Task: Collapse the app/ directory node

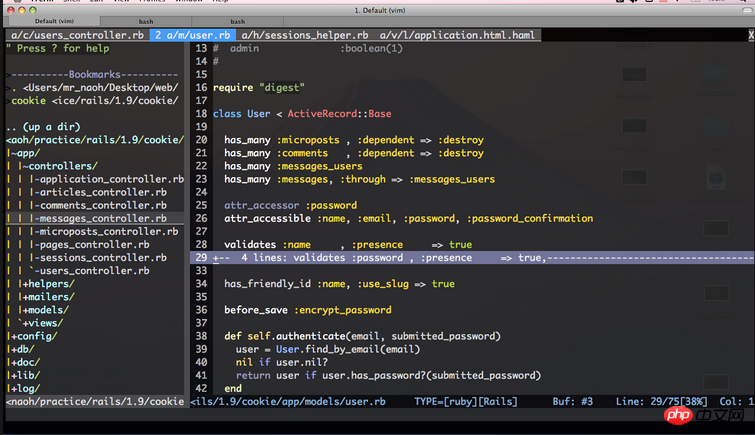Action: [x=23, y=153]
